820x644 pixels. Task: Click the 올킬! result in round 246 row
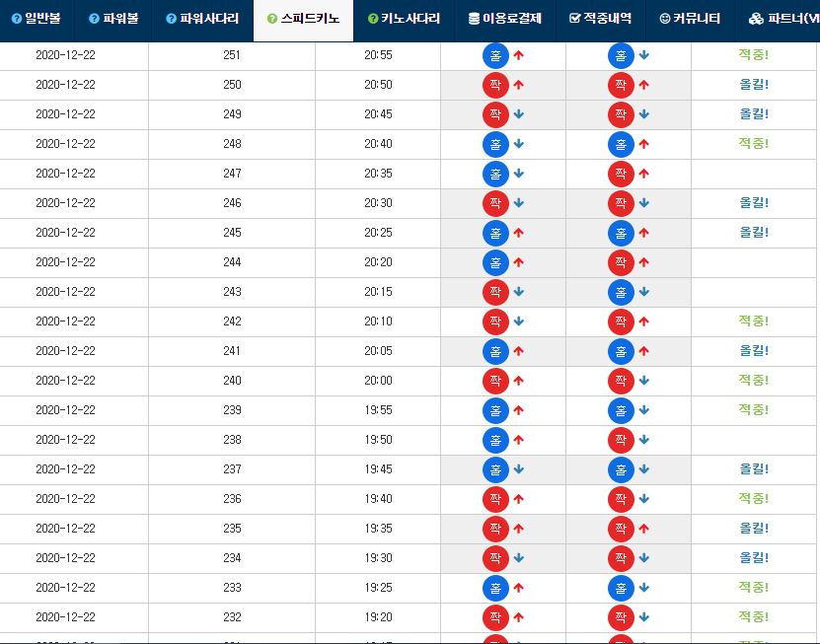[x=754, y=202]
